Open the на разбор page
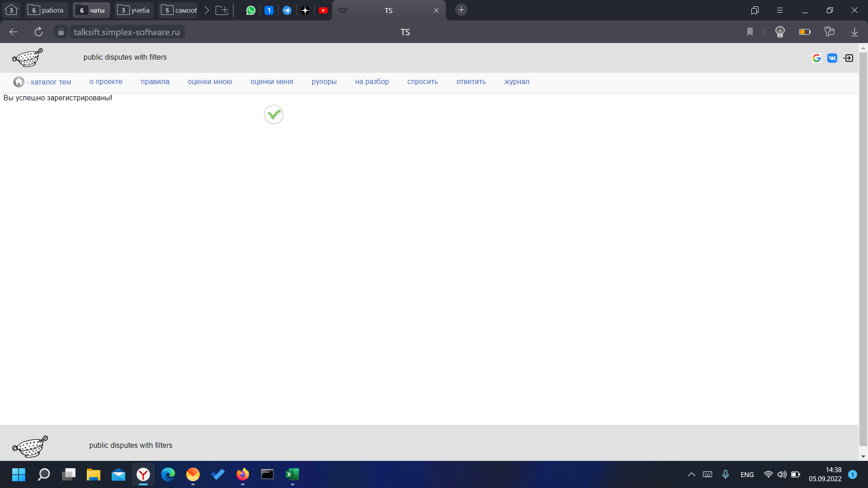Viewport: 868px width, 488px height. (x=372, y=82)
